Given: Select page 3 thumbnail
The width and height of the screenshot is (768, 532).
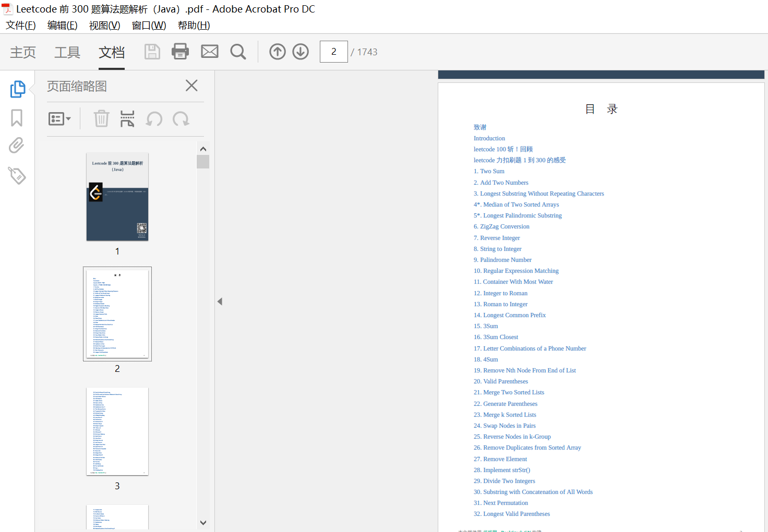Looking at the screenshot, I should click(117, 431).
